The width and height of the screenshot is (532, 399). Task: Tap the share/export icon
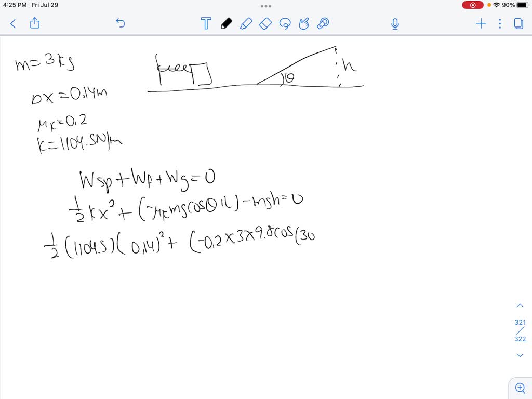pyautogui.click(x=34, y=23)
